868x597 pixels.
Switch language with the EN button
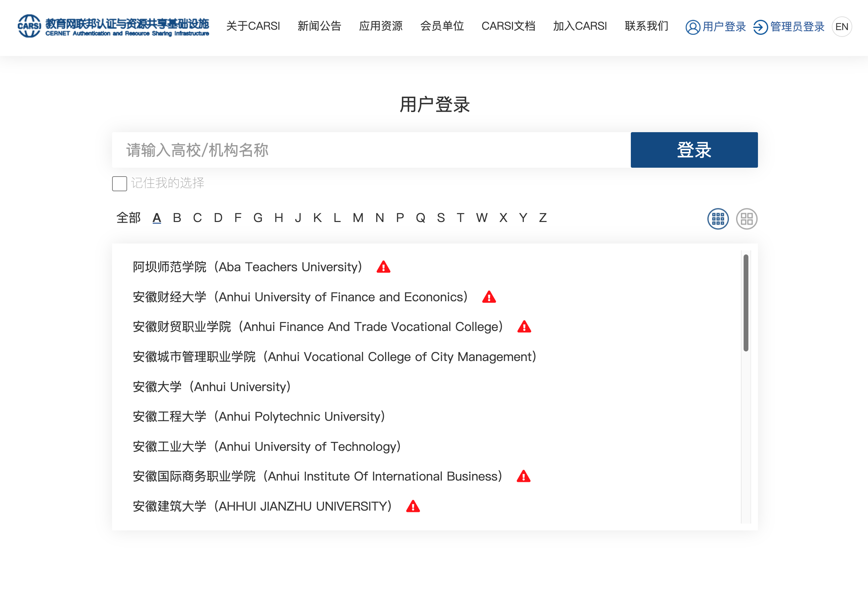point(841,27)
